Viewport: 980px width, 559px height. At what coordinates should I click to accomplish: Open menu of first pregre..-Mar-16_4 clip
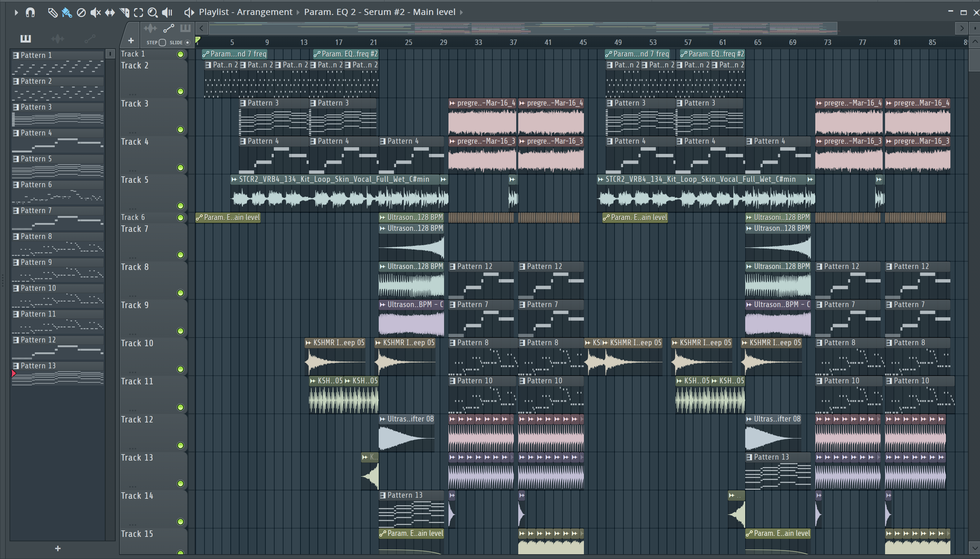tap(452, 103)
